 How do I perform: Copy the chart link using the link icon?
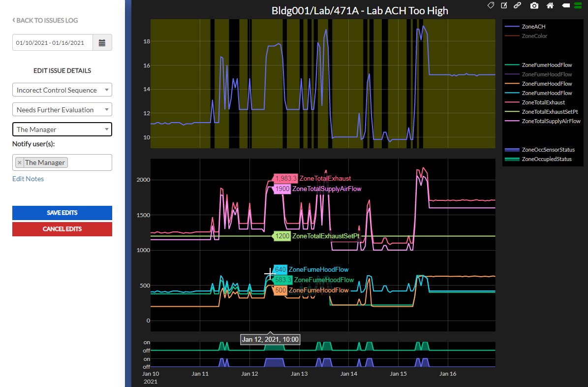517,5
